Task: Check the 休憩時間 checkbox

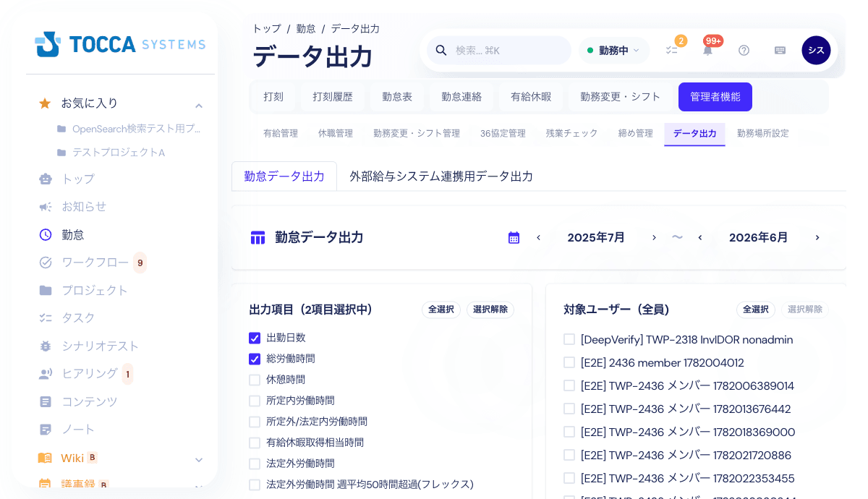Action: 255,380
